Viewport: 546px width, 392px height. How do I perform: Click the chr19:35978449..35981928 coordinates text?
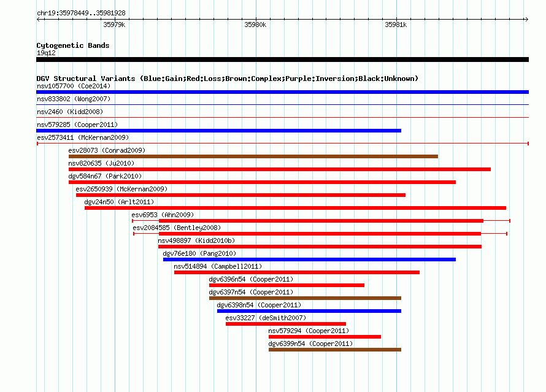81,13
